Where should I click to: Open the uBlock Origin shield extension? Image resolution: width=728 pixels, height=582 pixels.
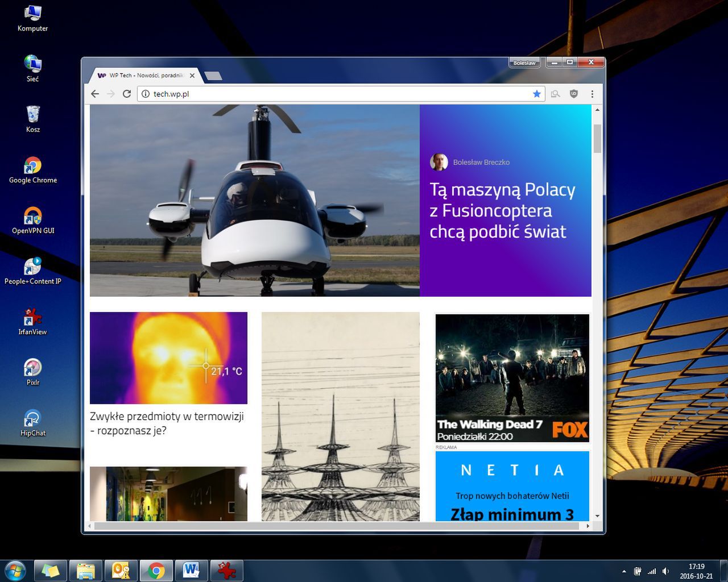click(574, 94)
